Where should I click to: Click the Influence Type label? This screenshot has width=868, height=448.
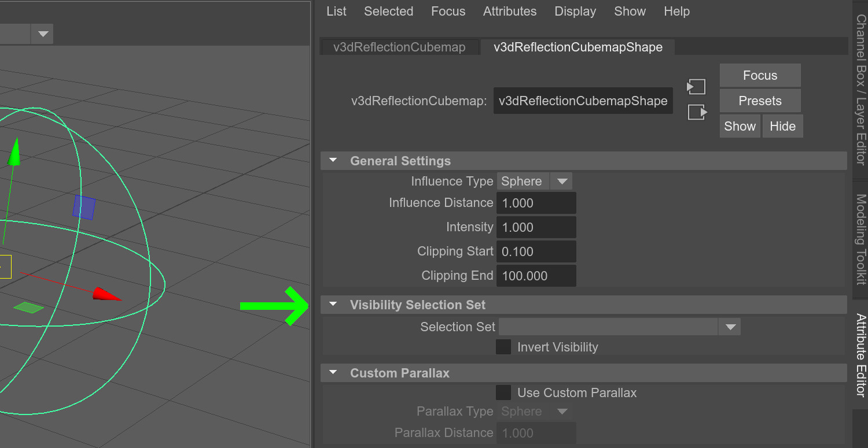[452, 181]
